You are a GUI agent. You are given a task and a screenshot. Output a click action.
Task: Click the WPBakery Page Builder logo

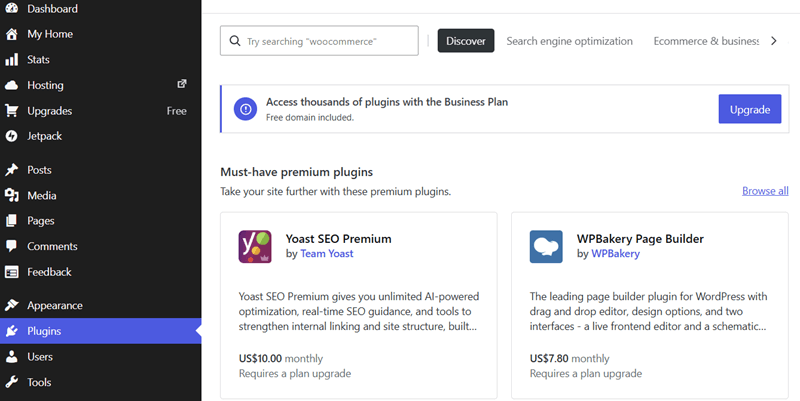tap(546, 247)
